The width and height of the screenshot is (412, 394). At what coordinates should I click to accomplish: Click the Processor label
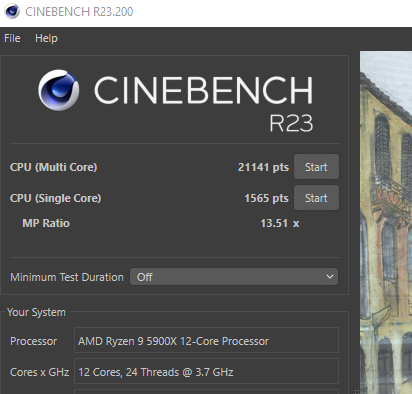tap(34, 341)
